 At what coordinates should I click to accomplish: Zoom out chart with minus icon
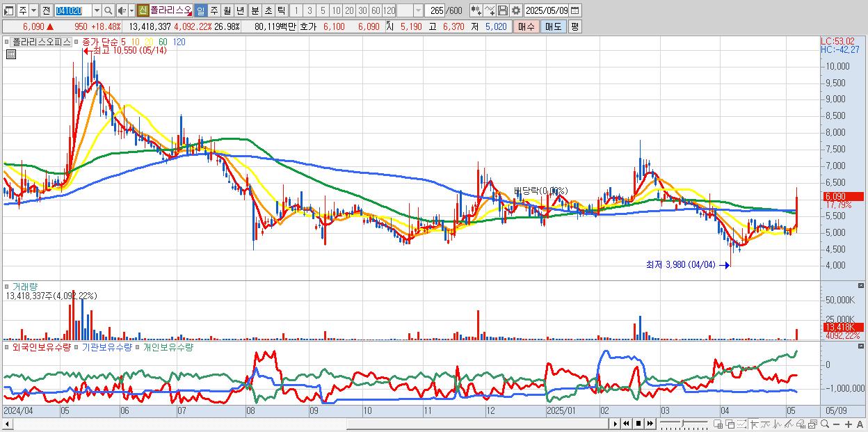click(x=836, y=424)
